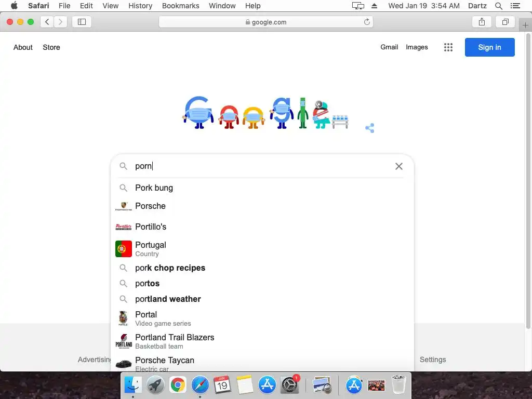Open the Gmail link

[x=389, y=47]
